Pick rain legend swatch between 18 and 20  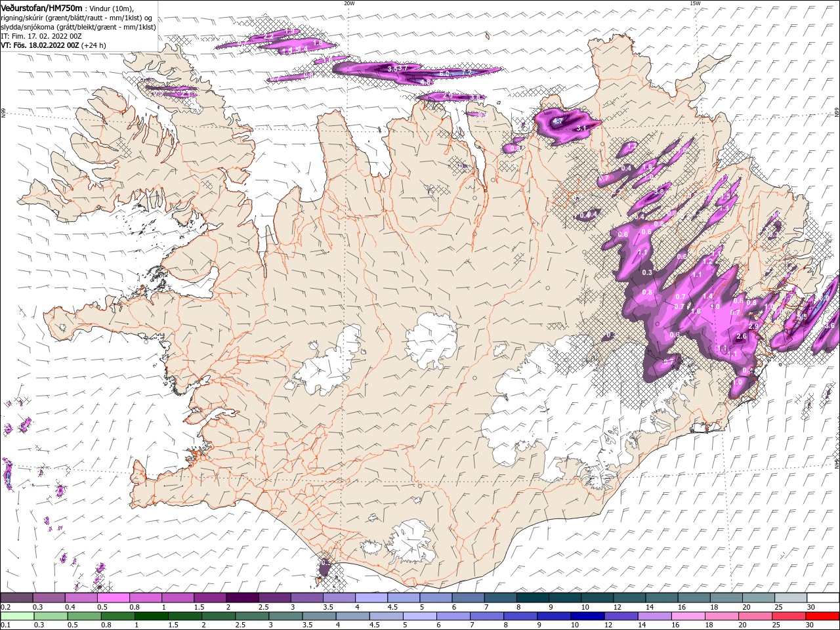pos(722,616)
